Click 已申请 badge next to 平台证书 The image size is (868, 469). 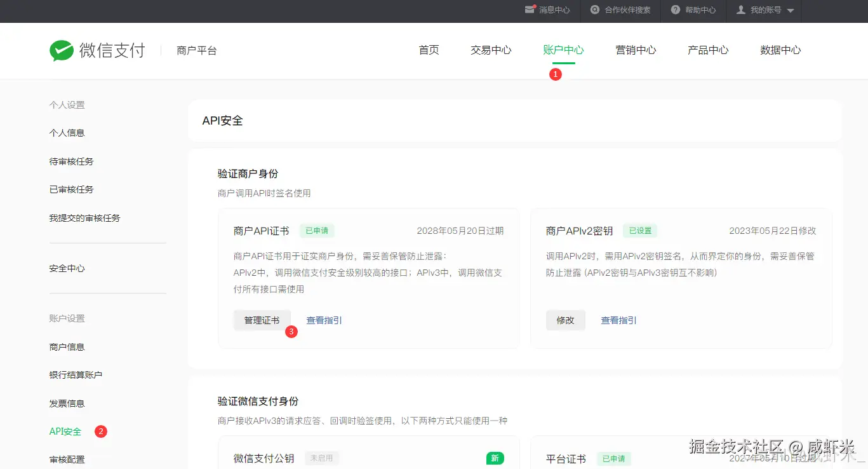613,458
